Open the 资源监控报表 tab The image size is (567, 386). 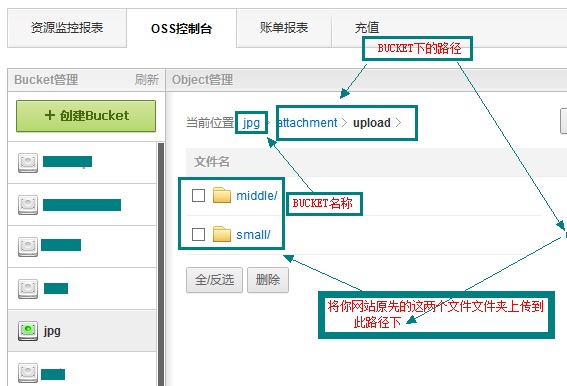(67, 28)
